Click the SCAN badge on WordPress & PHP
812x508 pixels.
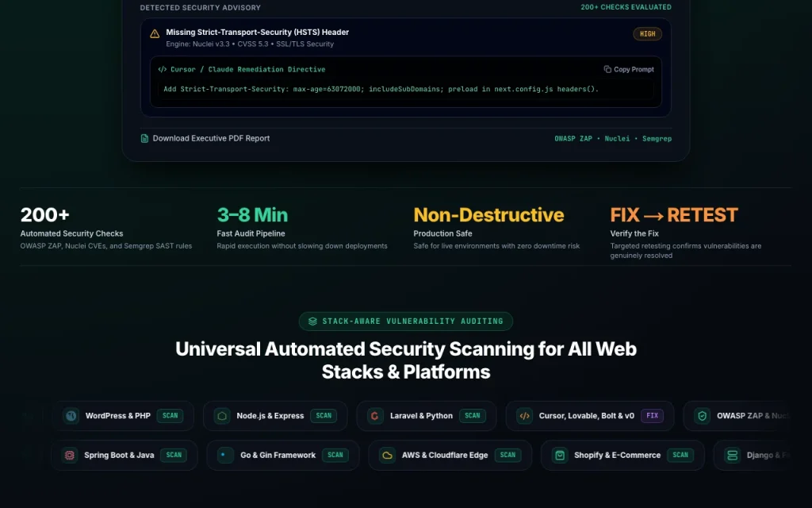coord(170,416)
